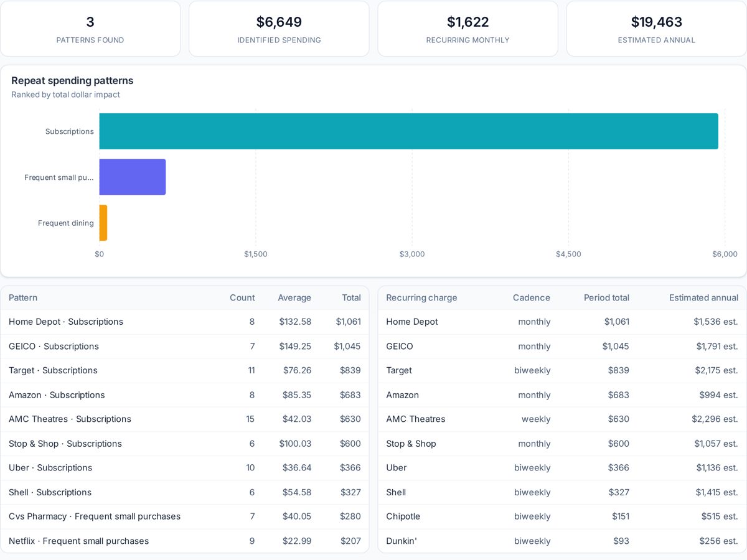Click the Cadence column header
This screenshot has height=560, width=747.
point(532,297)
